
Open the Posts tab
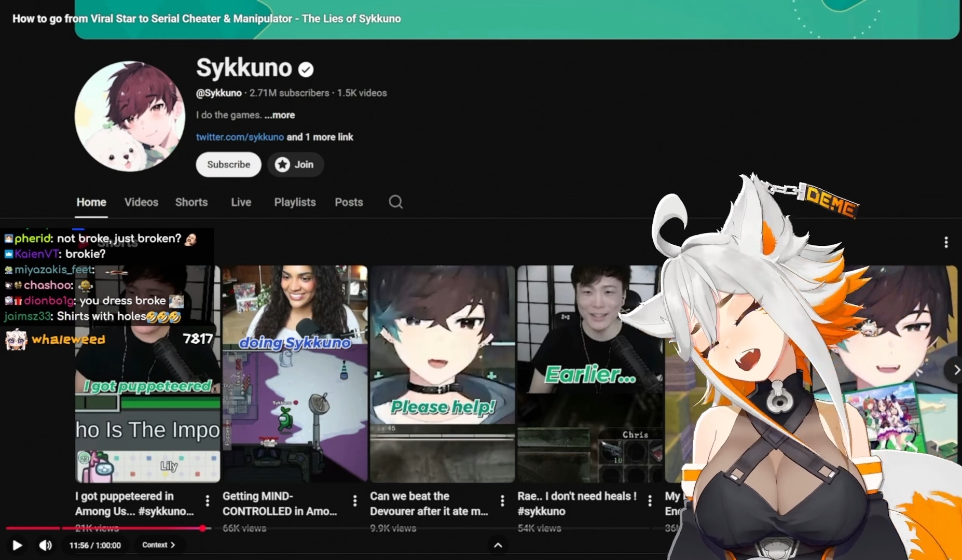[x=349, y=202]
